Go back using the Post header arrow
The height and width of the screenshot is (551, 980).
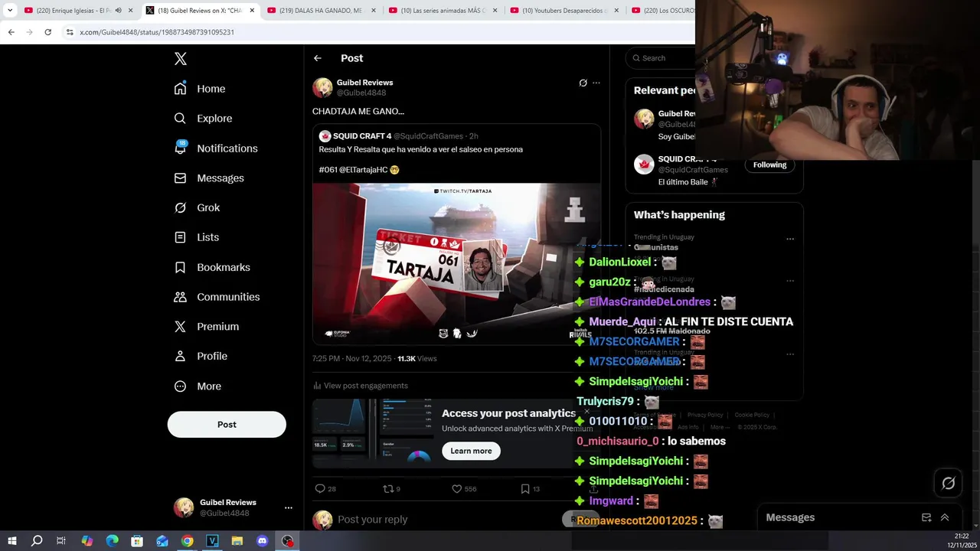318,58
